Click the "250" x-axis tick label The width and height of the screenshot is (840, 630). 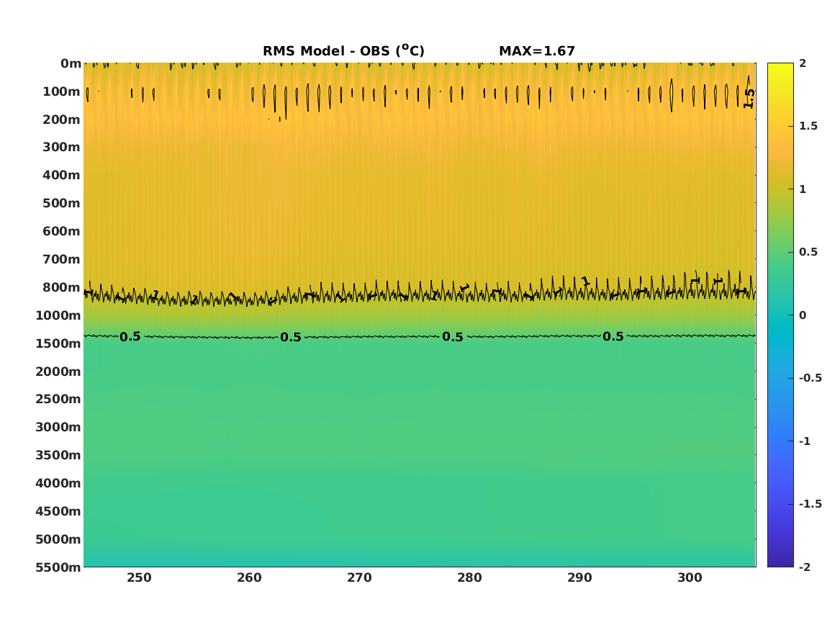click(140, 578)
